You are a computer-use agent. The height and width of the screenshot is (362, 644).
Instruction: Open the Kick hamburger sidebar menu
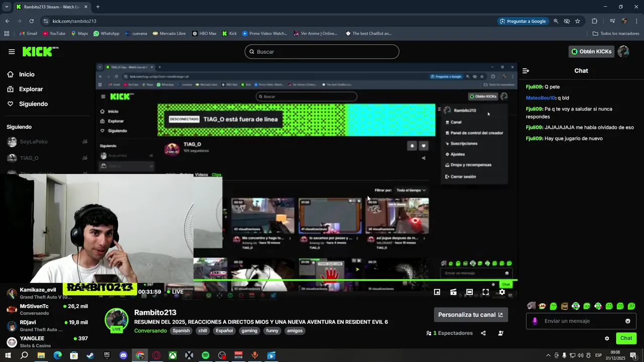12,52
